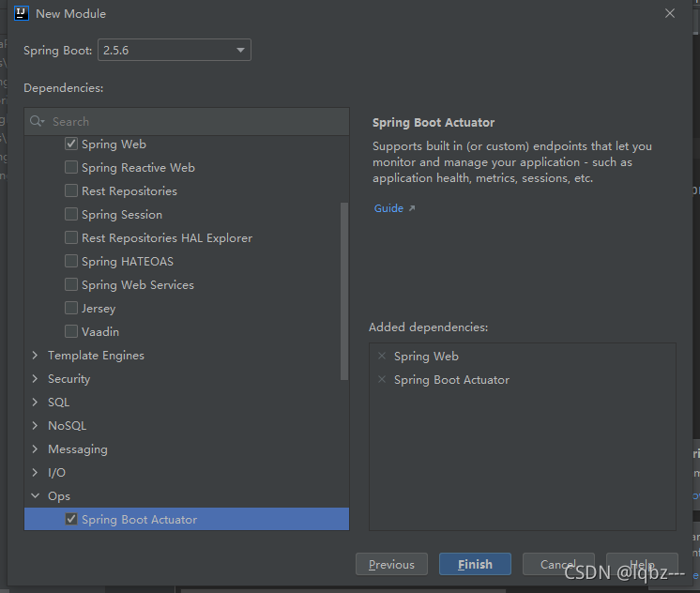The width and height of the screenshot is (700, 593).
Task: Expand the Template Engines category
Action: point(36,355)
